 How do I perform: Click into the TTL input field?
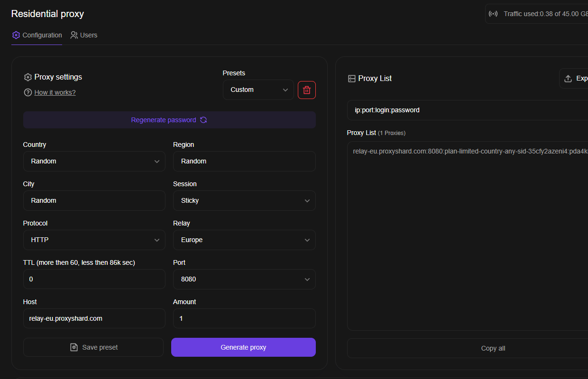(94, 280)
